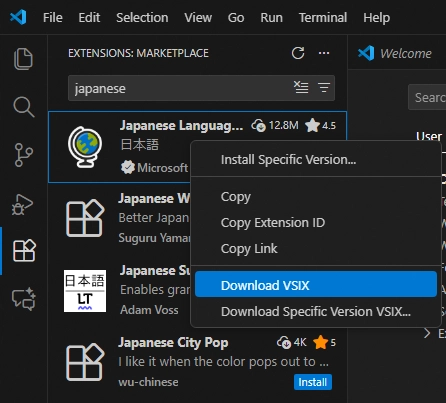Open the File menu
The width and height of the screenshot is (446, 403).
53,17
